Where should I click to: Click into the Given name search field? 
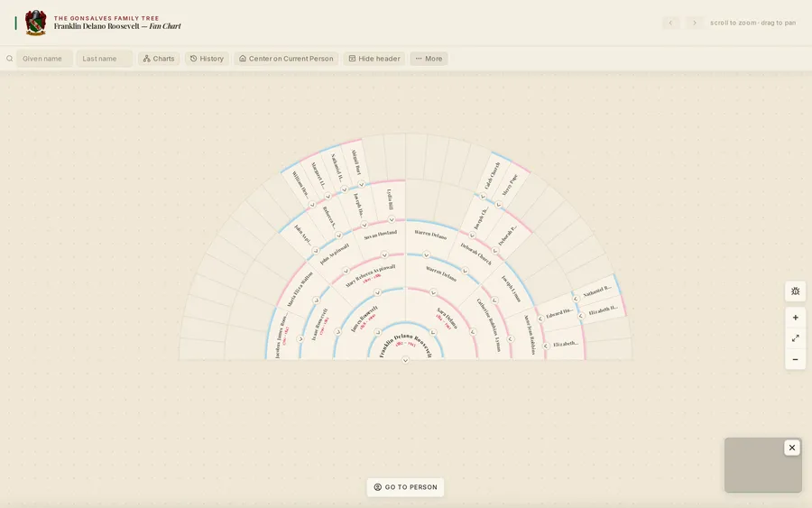44,59
